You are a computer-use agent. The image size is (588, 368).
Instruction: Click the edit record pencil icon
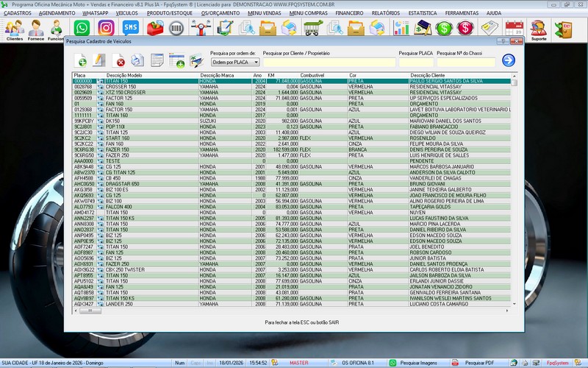tap(99, 60)
